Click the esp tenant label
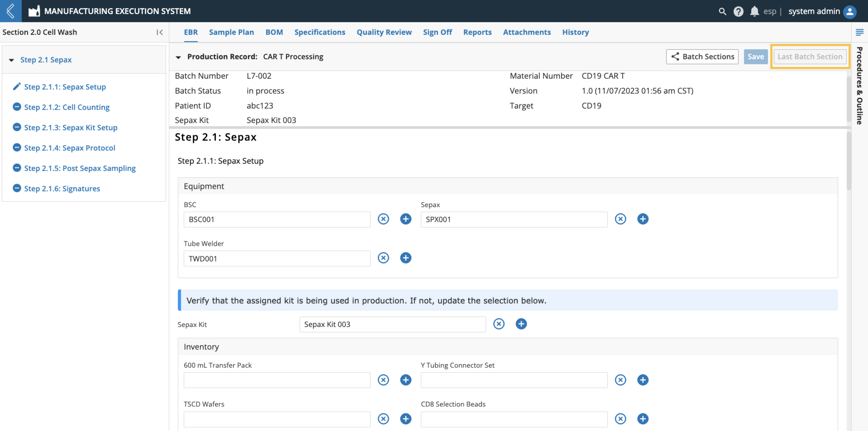The width and height of the screenshot is (868, 431). point(770,12)
